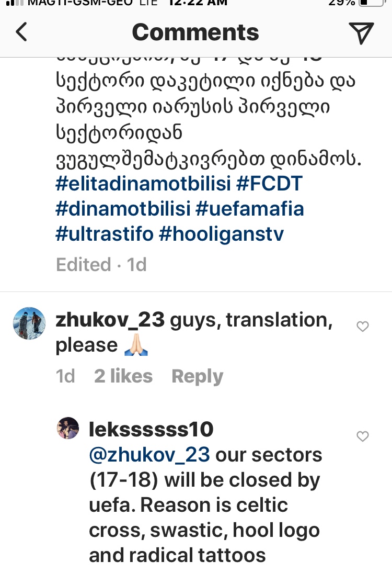
Task: Tap the Comments header title
Action: coord(195,32)
